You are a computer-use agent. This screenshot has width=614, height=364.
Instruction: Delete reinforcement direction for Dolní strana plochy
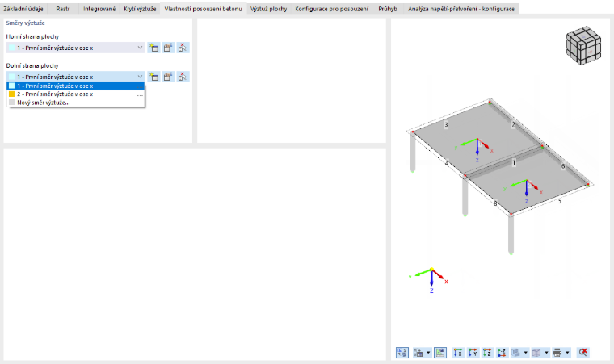click(183, 77)
